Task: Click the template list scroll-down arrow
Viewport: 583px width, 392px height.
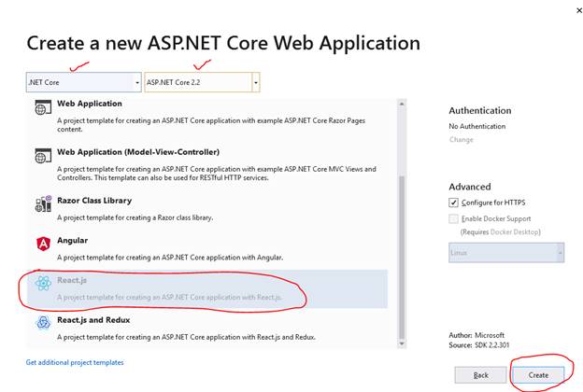Action: click(402, 343)
